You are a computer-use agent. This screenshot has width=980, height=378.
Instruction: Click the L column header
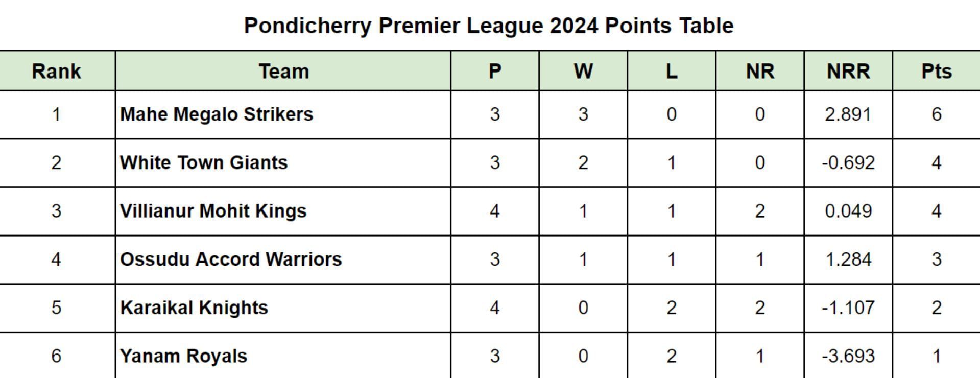pyautogui.click(x=672, y=72)
